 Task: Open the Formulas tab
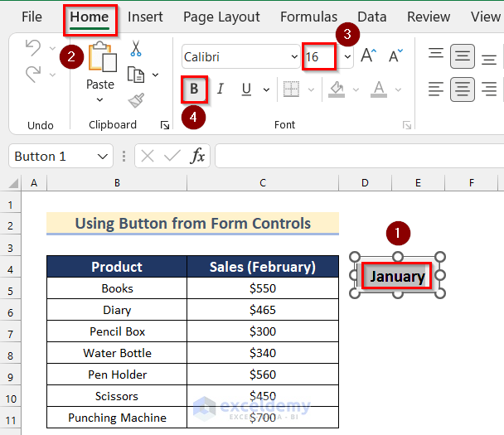308,17
